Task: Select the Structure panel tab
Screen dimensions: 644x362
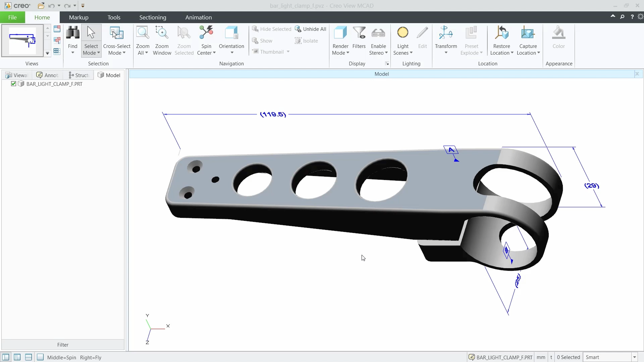Action: [79, 75]
